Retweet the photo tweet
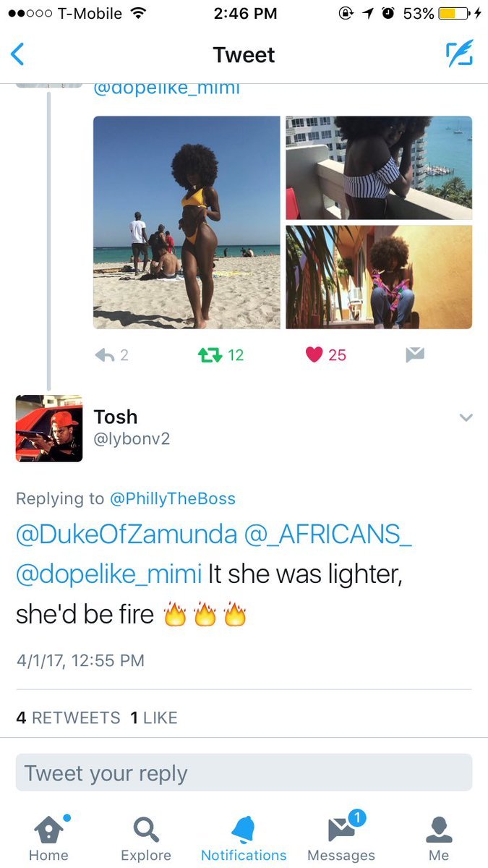This screenshot has height=868, width=488. pyautogui.click(x=211, y=354)
